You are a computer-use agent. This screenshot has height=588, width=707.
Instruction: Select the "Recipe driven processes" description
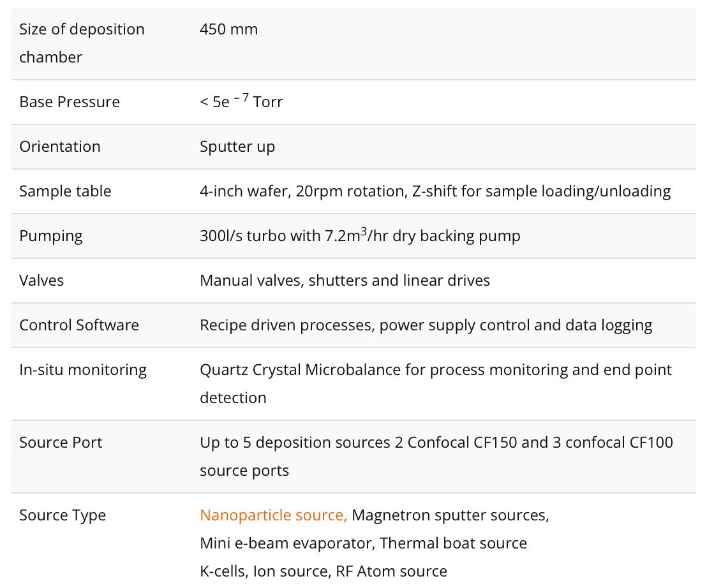(x=426, y=325)
